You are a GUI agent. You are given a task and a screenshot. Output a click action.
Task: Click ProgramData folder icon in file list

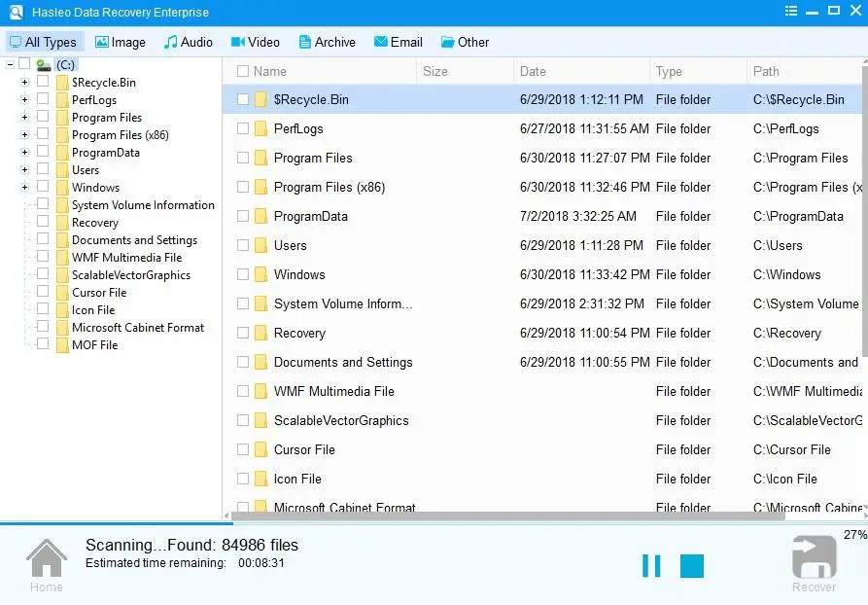coord(260,216)
